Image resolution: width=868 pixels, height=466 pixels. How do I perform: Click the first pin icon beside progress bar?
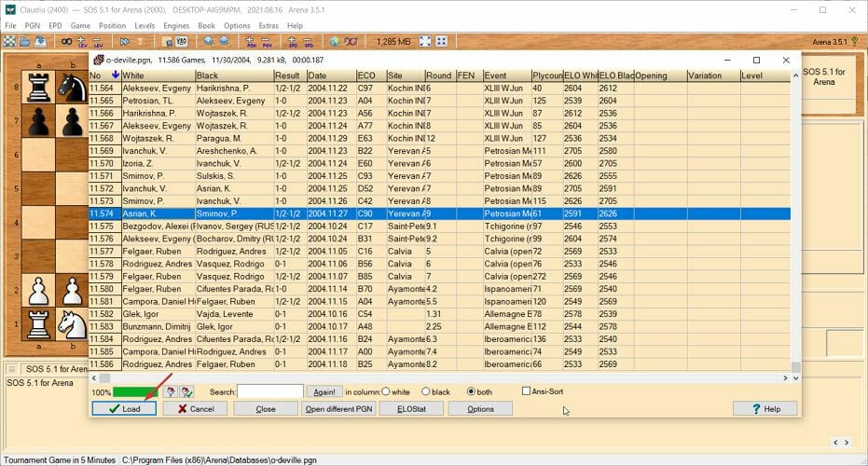171,391
